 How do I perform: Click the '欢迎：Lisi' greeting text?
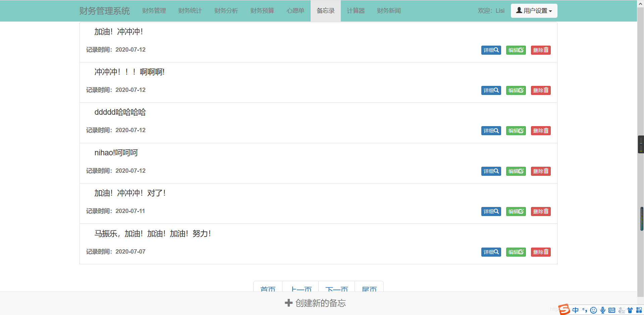[x=491, y=11]
